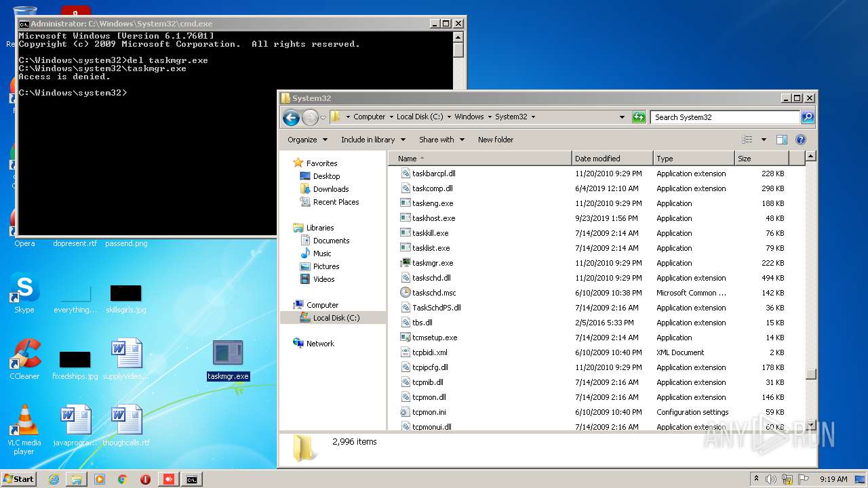
Task: Select the supplyvideo document on the desktop
Action: [x=127, y=359]
